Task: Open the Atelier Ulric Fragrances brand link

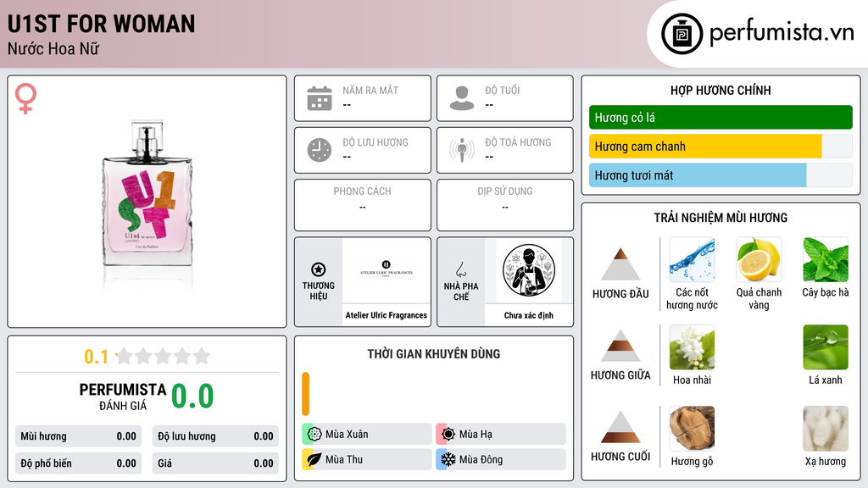Action: pyautogui.click(x=387, y=315)
